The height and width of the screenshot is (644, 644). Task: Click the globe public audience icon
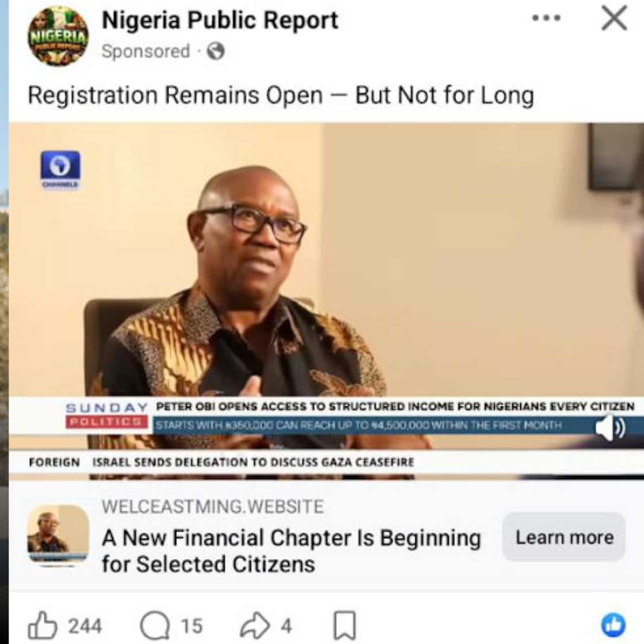pyautogui.click(x=216, y=51)
